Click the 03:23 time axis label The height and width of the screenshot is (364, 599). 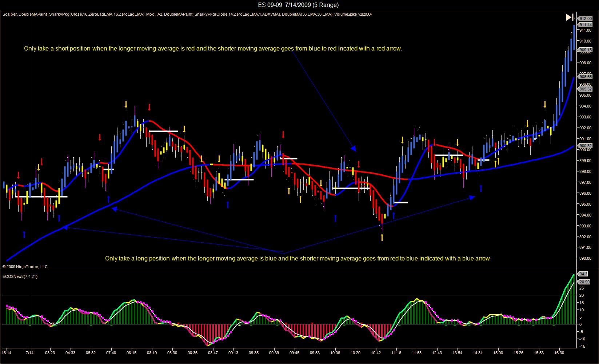(50, 353)
